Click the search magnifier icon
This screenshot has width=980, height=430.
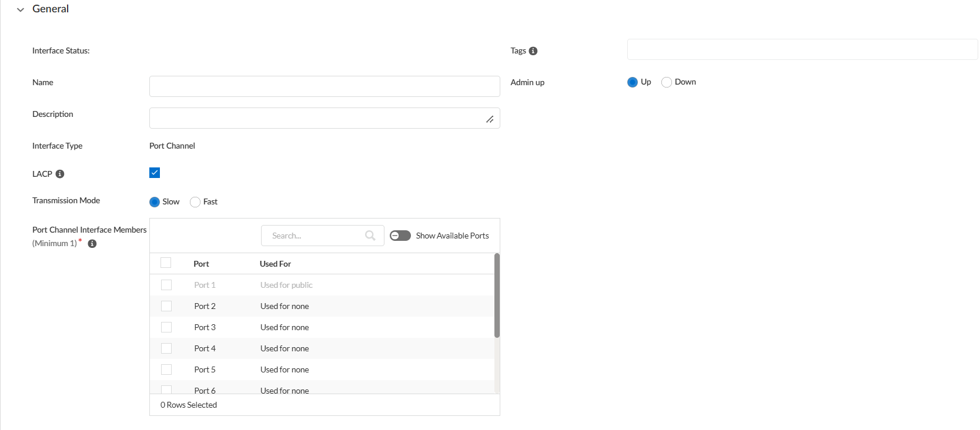370,236
